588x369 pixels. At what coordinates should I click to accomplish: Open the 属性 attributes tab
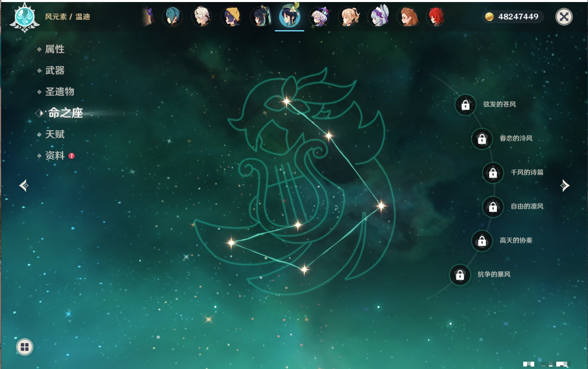pyautogui.click(x=55, y=49)
